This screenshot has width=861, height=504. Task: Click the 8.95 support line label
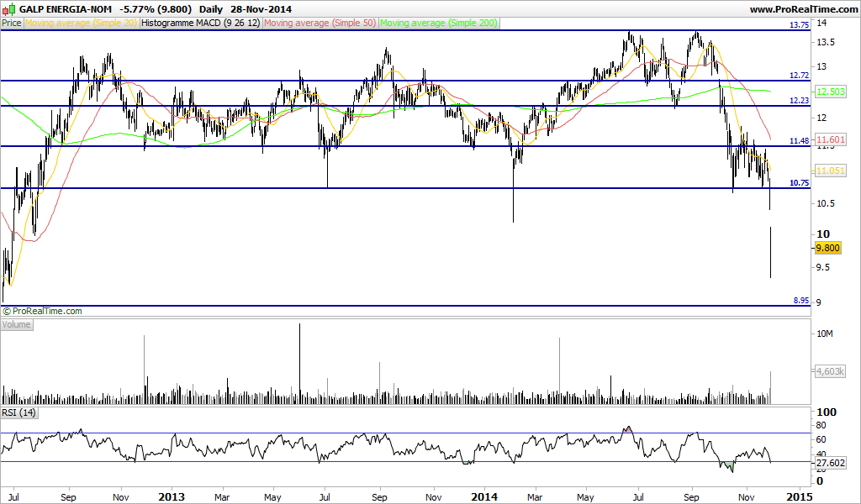point(801,301)
